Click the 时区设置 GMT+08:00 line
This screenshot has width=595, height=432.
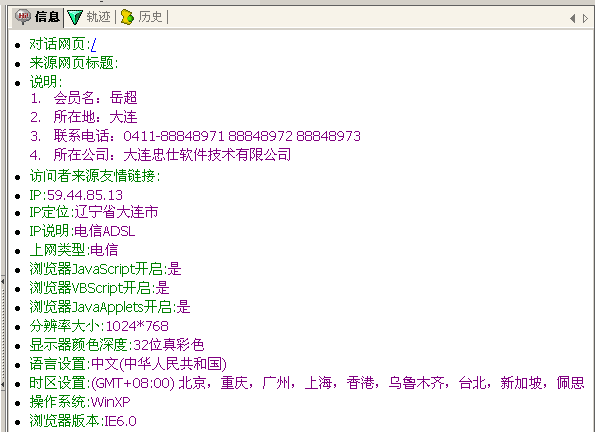click(307, 383)
